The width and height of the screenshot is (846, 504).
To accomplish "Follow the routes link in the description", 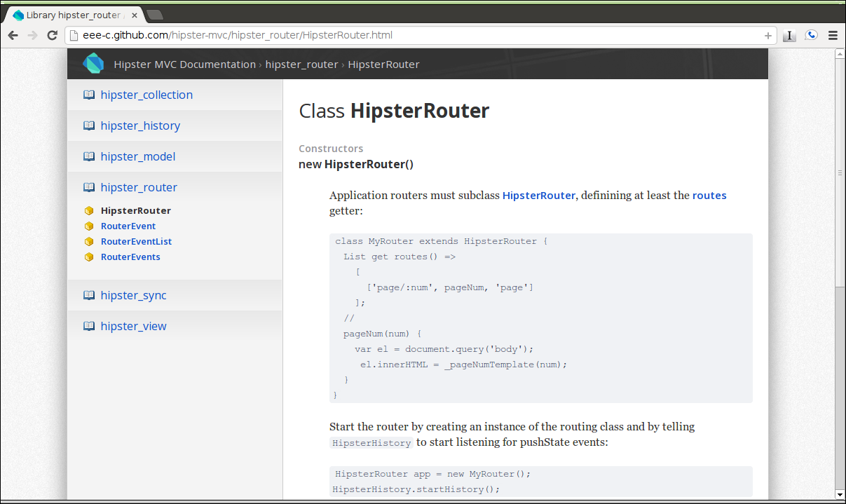I will [x=709, y=195].
